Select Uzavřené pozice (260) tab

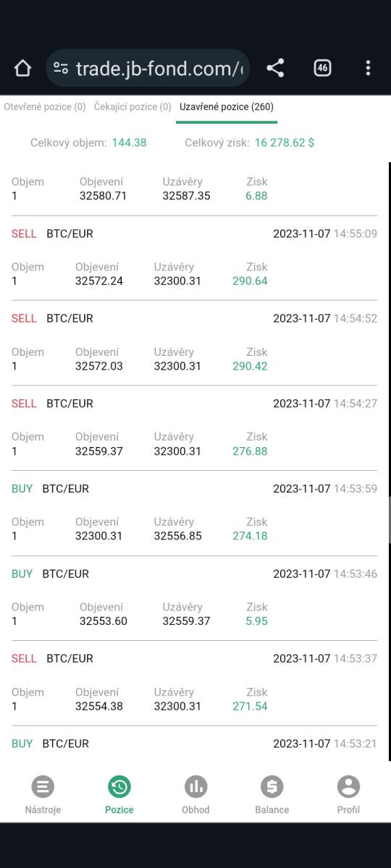(227, 107)
